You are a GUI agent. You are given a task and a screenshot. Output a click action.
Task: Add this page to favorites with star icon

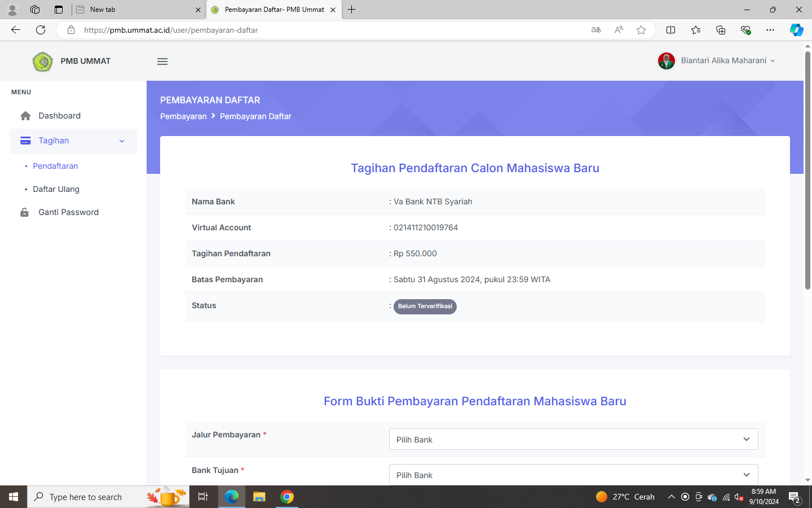(641, 30)
